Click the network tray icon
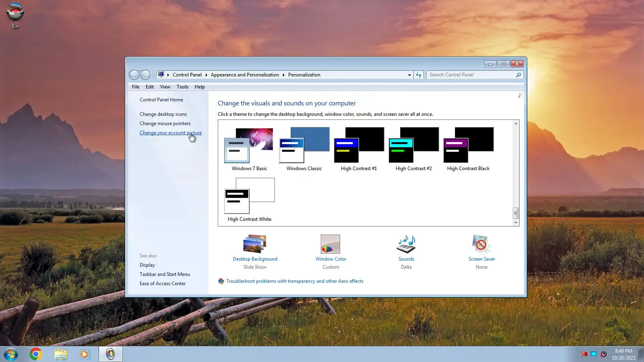The height and width of the screenshot is (362, 644). pyautogui.click(x=594, y=354)
